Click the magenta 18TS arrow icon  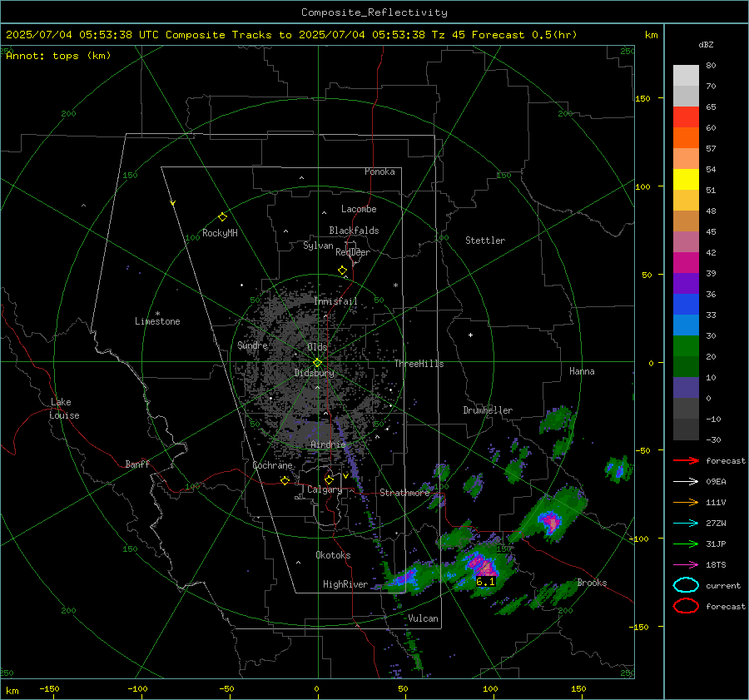click(x=686, y=565)
